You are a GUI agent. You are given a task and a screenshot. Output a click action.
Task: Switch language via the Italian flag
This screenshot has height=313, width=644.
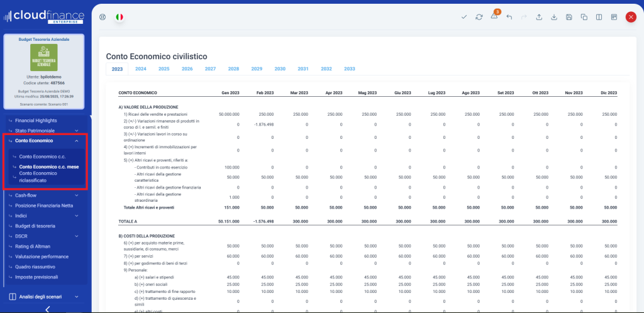point(119,17)
